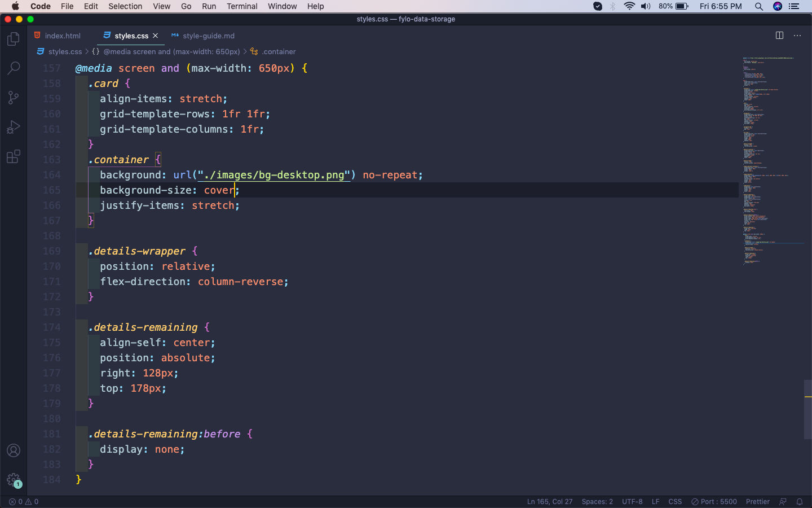Click line number 174
The width and height of the screenshot is (812, 508).
52,327
